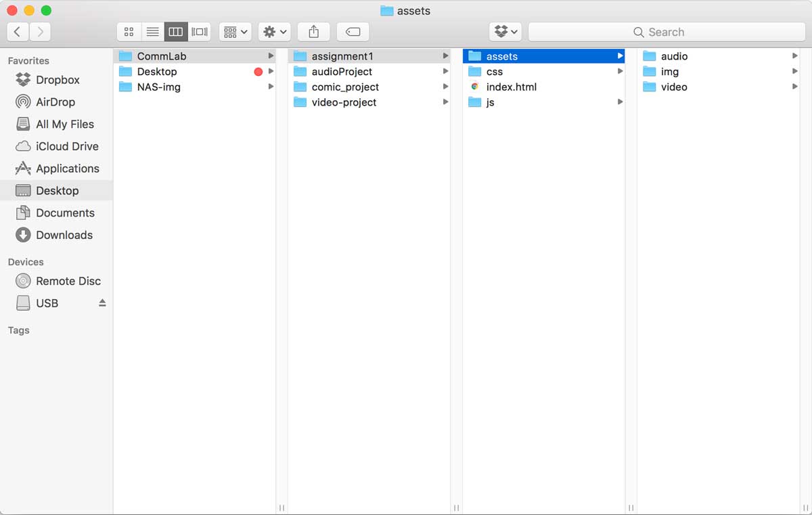Select the index.html file
Screen dimensions: 812x515
pyautogui.click(x=543, y=87)
